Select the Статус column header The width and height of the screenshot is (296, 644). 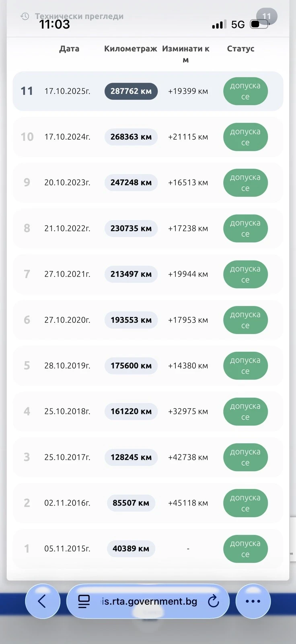240,49
